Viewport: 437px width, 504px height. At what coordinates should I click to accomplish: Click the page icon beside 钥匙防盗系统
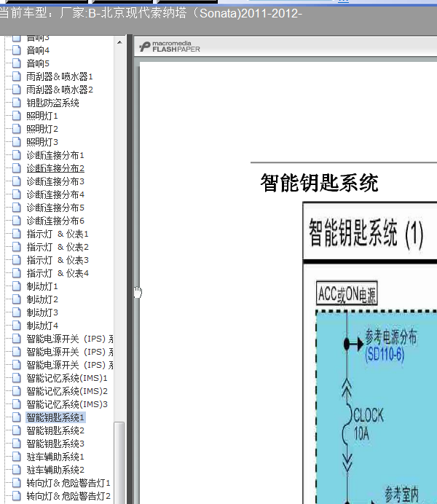click(x=16, y=103)
